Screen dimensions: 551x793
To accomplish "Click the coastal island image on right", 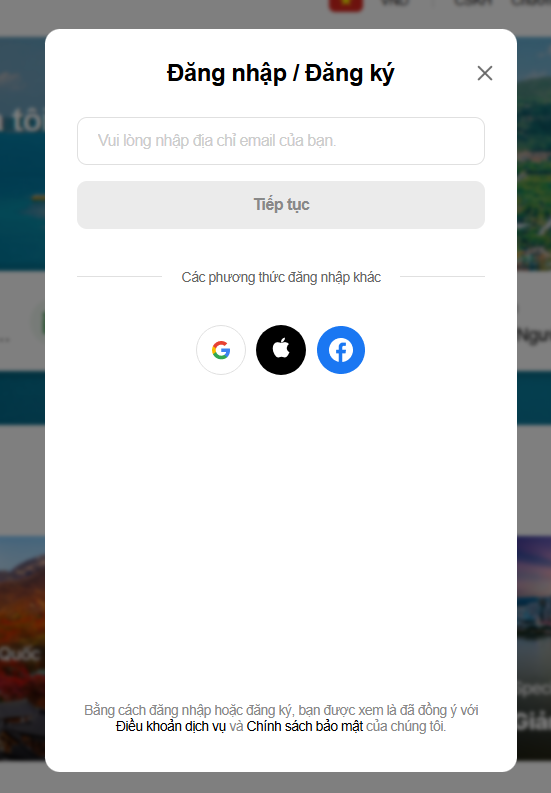I will 534,152.
